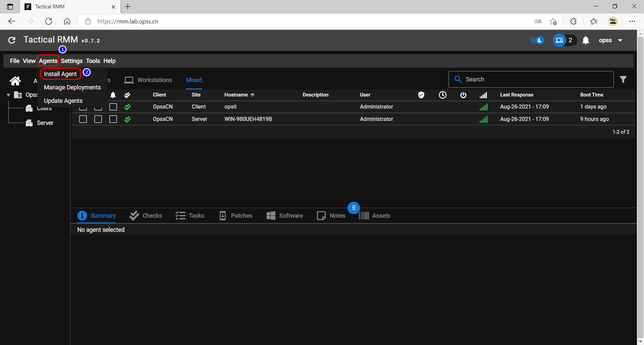Click green checks status for WIN-9B0UEH4819B

(x=127, y=119)
